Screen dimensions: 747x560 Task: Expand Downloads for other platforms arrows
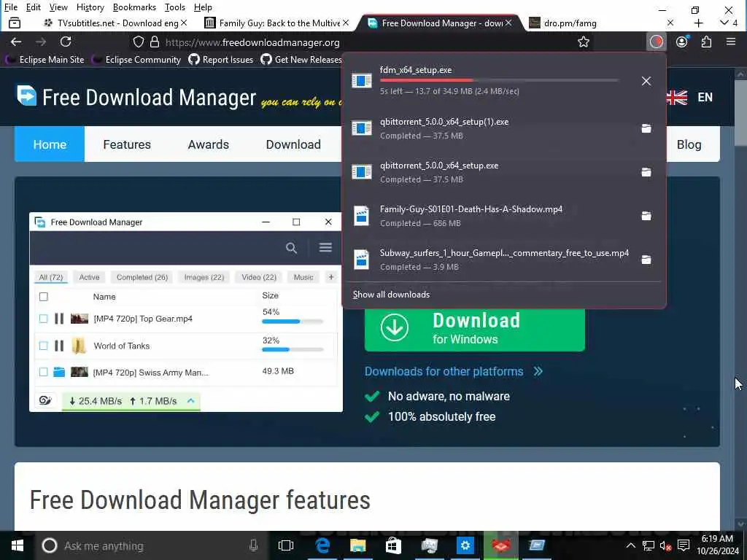coord(538,371)
